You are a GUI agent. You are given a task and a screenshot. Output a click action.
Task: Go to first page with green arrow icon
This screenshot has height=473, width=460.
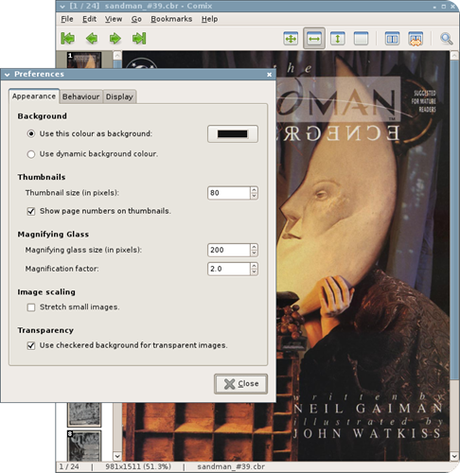point(68,38)
